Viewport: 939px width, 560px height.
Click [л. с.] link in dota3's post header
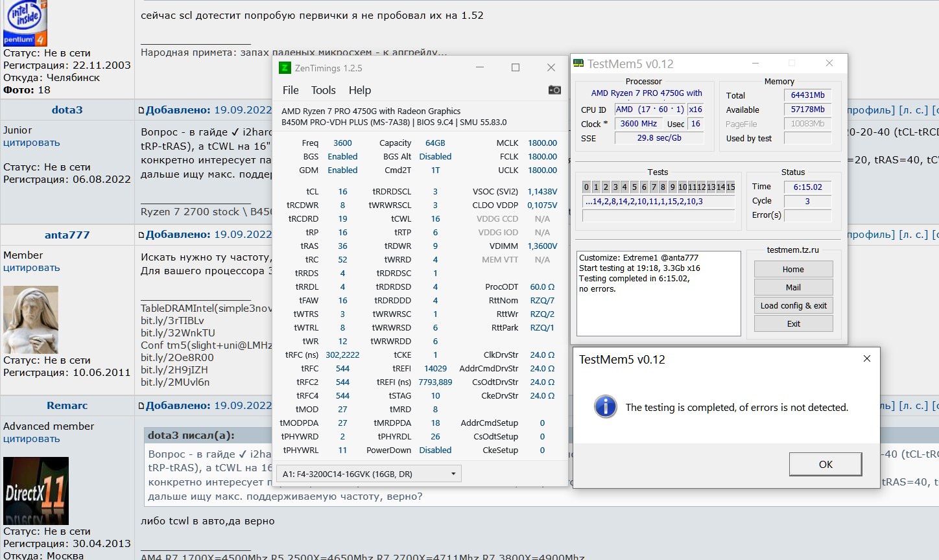point(914,110)
